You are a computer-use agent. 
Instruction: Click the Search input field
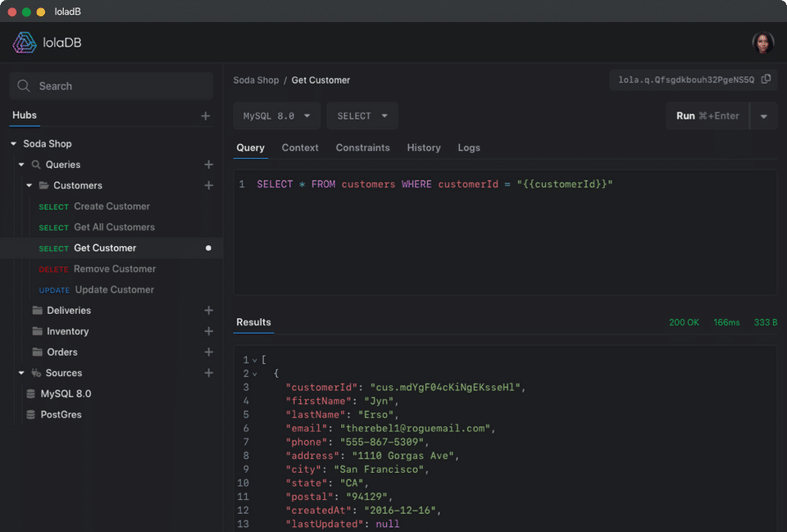[111, 86]
